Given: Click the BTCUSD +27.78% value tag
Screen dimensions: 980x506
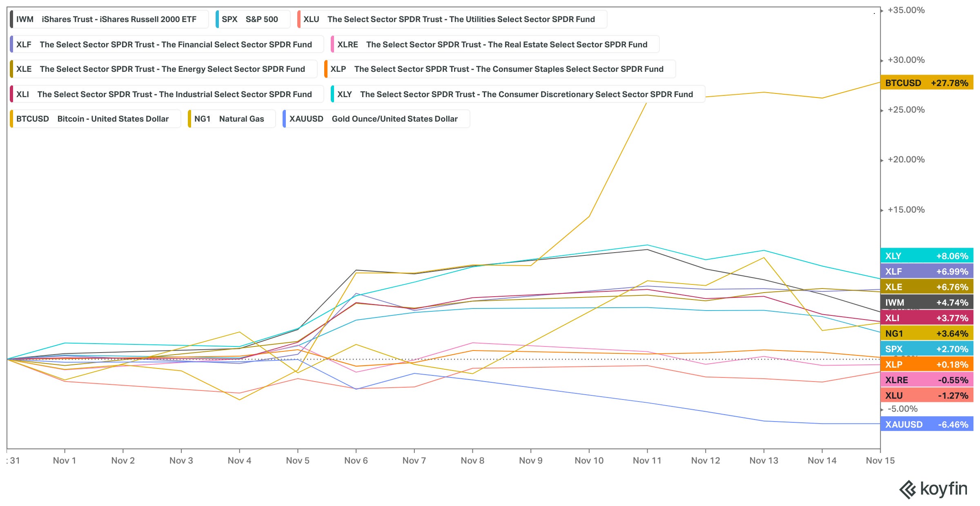Looking at the screenshot, I should 926,83.
